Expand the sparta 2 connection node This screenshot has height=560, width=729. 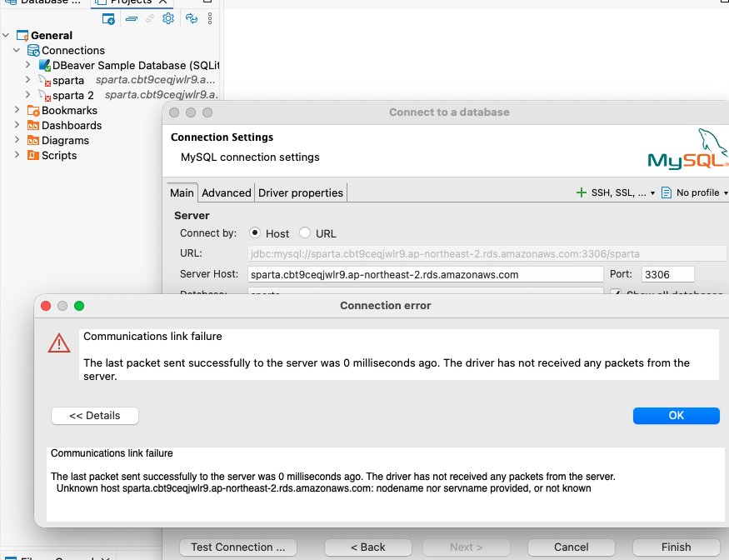27,94
